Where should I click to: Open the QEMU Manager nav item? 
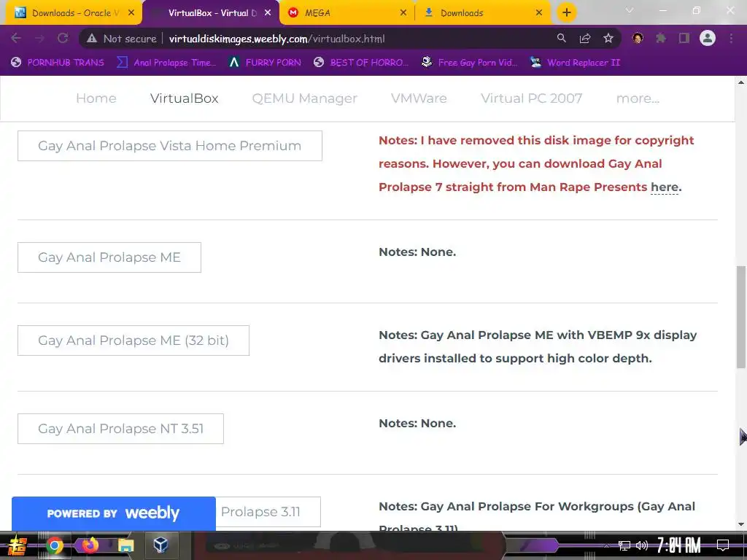pyautogui.click(x=305, y=98)
